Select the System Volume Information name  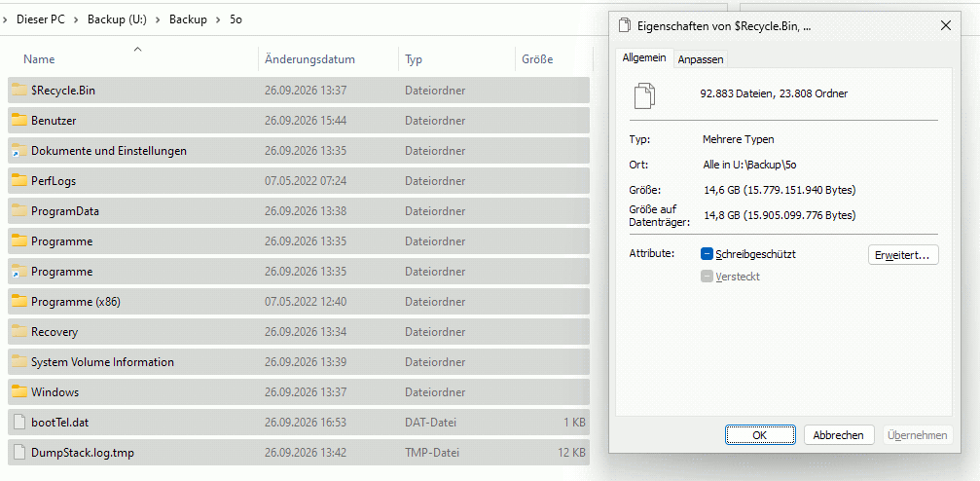click(x=102, y=361)
